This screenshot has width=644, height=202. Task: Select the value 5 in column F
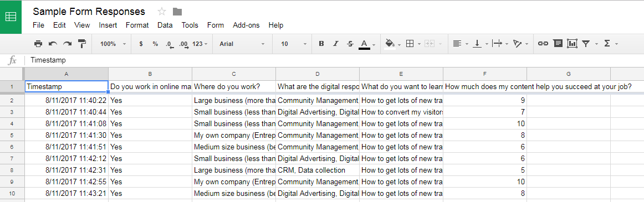(x=485, y=170)
